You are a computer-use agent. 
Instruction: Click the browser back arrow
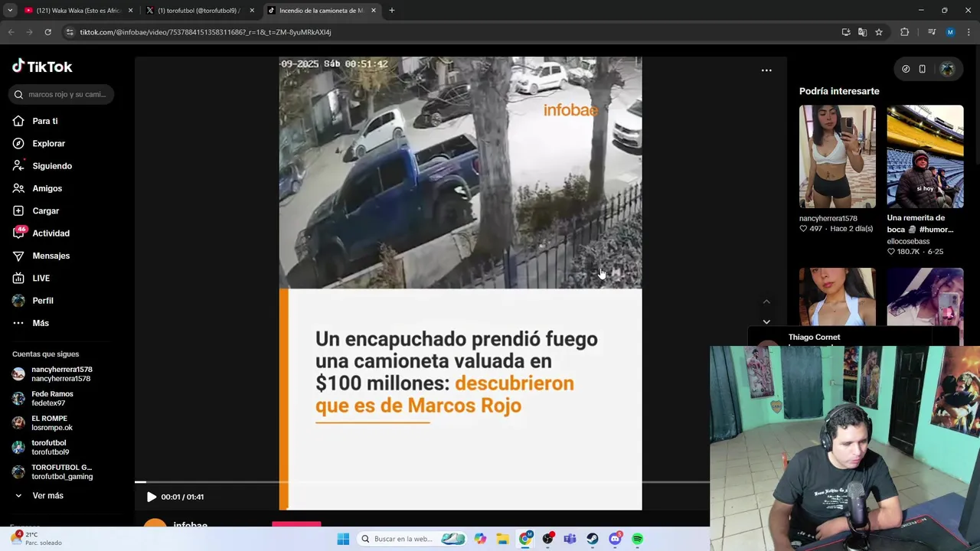pos(11,32)
